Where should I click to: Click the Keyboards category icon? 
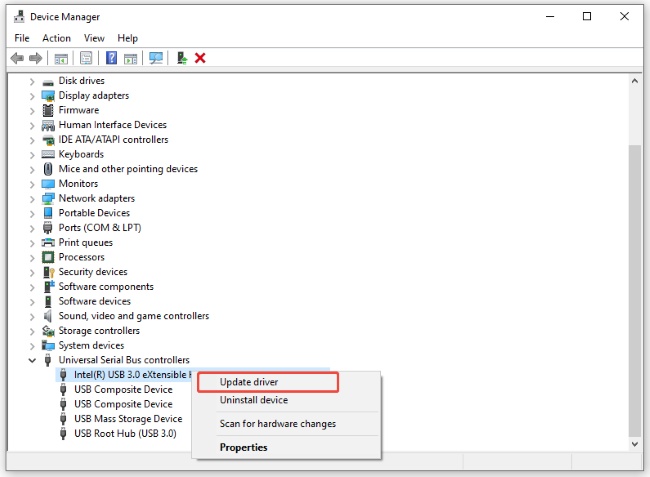point(48,155)
